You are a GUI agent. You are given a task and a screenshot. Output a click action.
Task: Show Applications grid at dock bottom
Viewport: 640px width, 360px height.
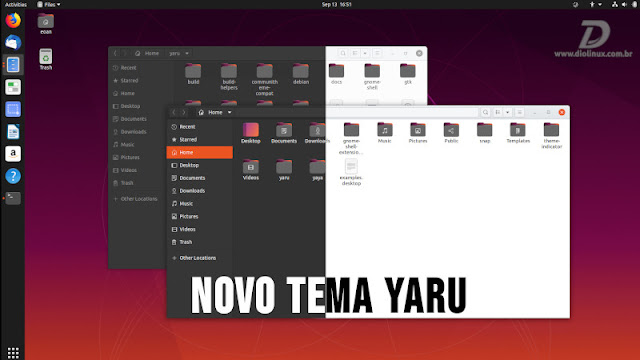tap(13, 353)
